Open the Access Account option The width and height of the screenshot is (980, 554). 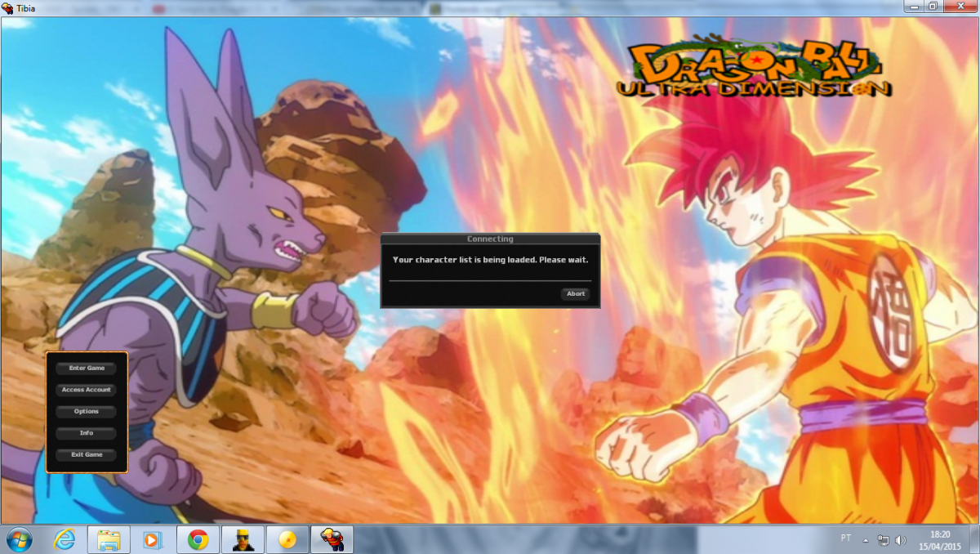pos(87,390)
